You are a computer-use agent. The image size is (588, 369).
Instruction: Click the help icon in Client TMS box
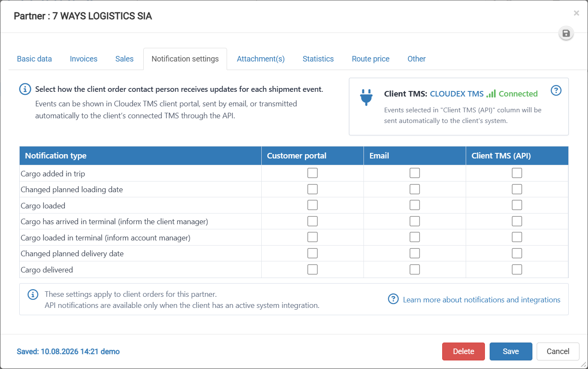click(x=556, y=91)
